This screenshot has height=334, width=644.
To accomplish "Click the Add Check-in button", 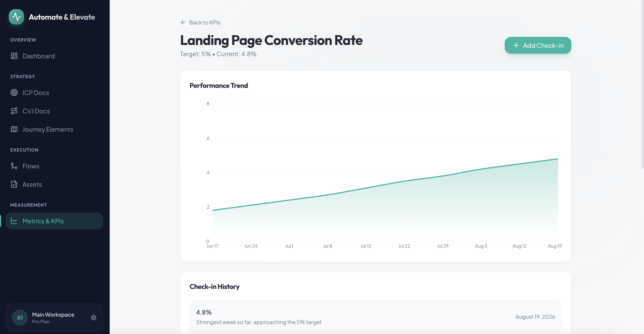I will [x=538, y=45].
